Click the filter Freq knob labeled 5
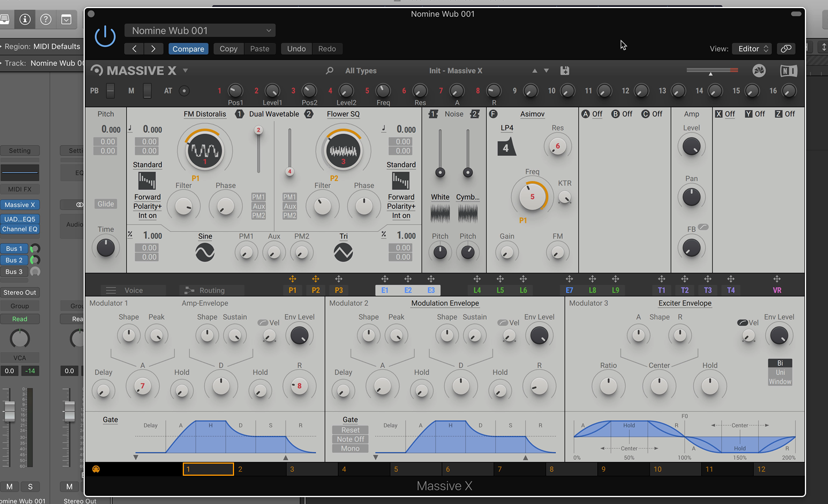828x504 pixels. (532, 197)
